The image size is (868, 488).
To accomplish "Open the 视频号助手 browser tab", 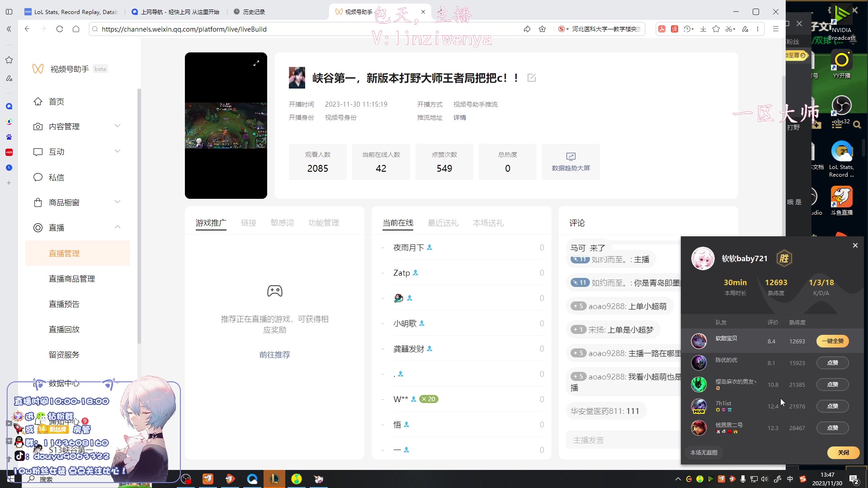I will coord(380,12).
